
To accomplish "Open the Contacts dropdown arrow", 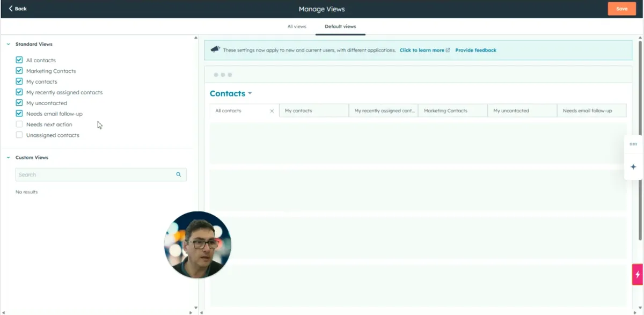I will click(x=250, y=94).
